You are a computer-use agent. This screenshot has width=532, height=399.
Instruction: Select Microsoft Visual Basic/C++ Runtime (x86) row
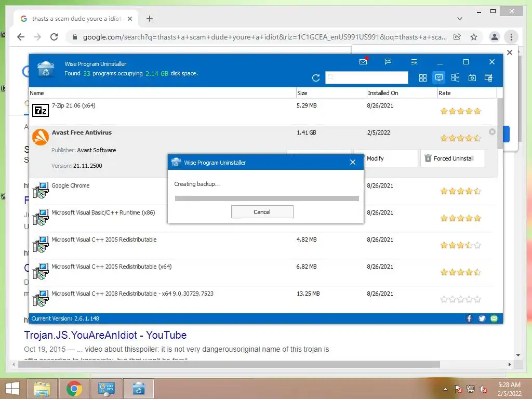263,219
